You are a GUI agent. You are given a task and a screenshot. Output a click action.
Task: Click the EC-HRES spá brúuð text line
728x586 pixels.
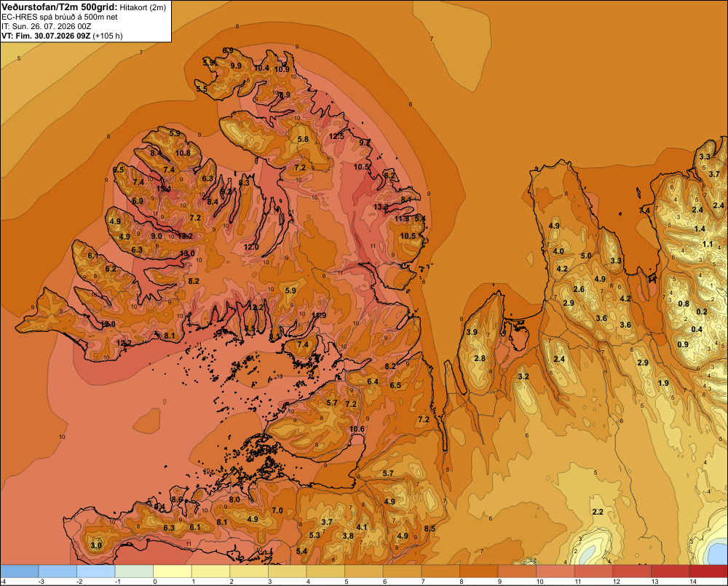coord(60,17)
